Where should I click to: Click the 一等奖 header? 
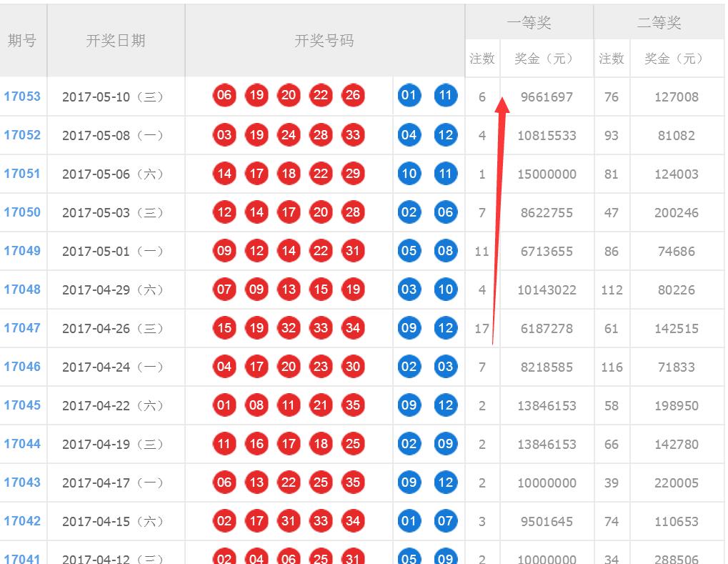tap(529, 22)
